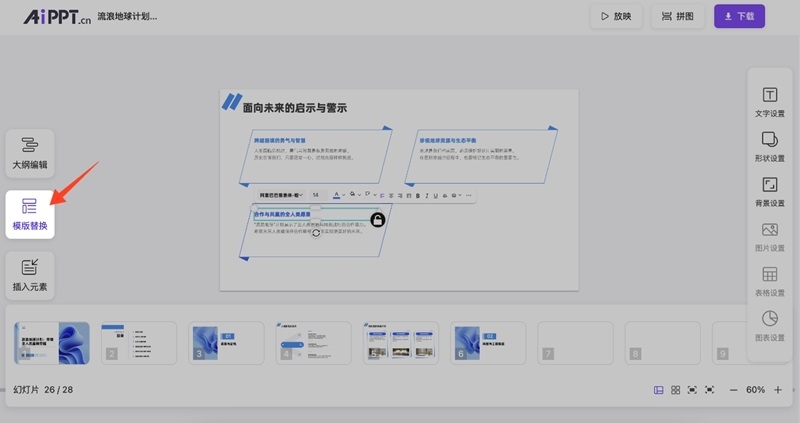This screenshot has width=800, height=423.
Task: Select slide thumbnail 4
Action: tap(313, 343)
